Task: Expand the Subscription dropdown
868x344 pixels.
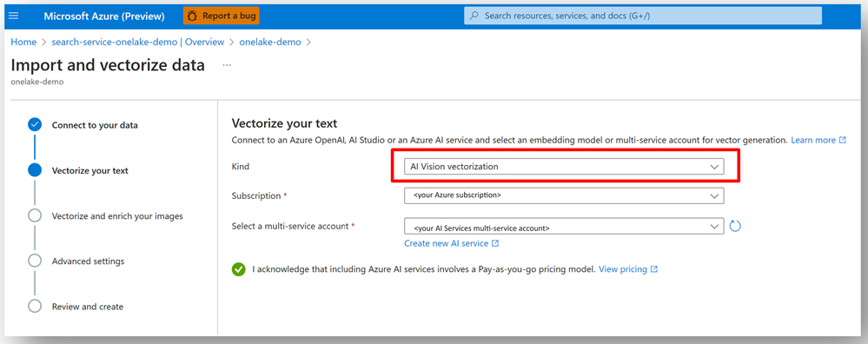Action: [564, 195]
